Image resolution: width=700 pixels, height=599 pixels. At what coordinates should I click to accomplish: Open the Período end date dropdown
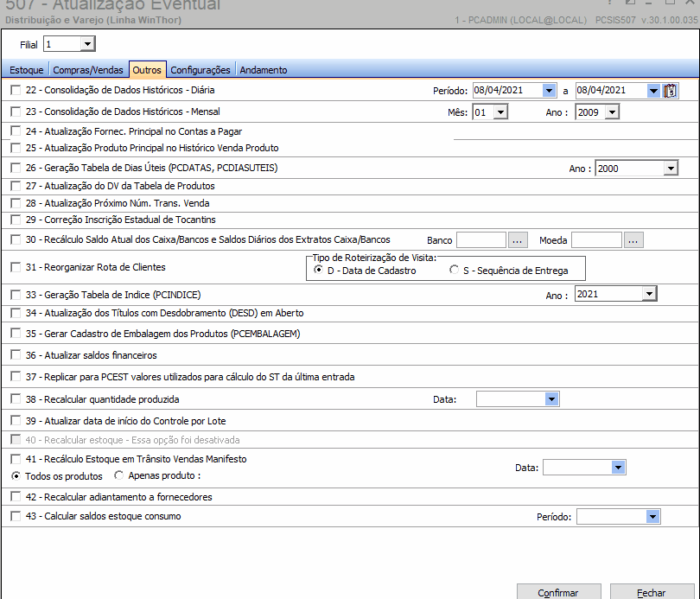click(x=653, y=91)
